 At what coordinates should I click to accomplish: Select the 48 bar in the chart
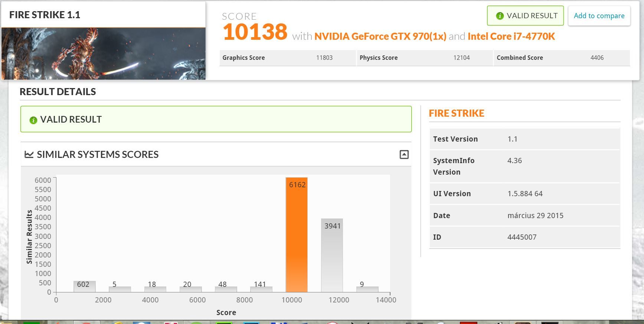pyautogui.click(x=226, y=289)
